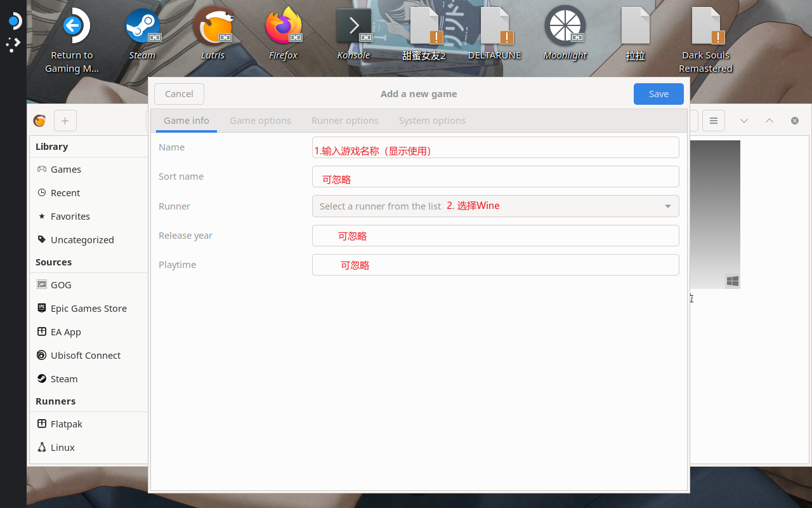Screen dimensions: 812x508
Task: Click the downward chevron in the Lutris header
Action: click(x=744, y=121)
